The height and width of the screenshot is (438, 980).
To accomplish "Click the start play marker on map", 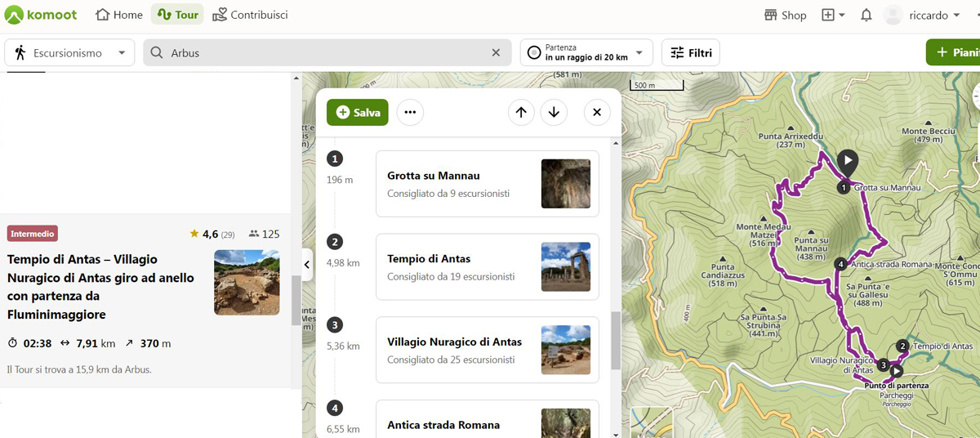I will tap(849, 162).
